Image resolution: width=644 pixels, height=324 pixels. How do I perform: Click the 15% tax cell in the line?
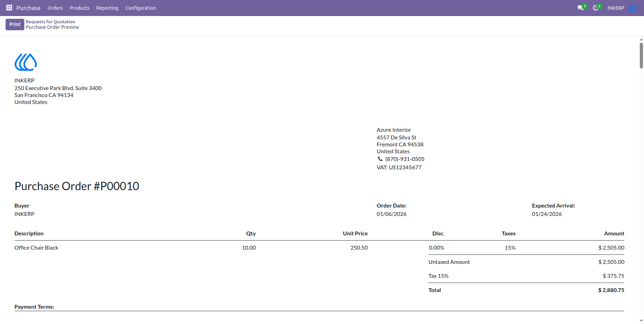510,248
